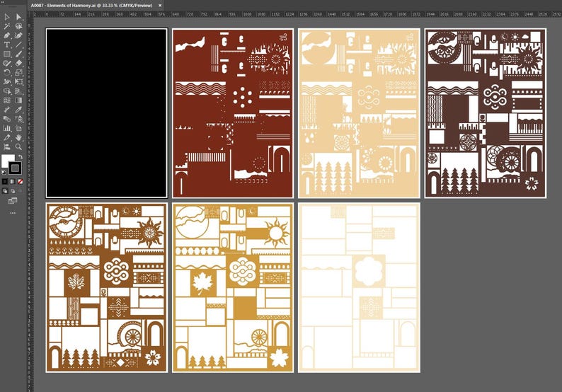The image size is (562, 392).
Task: Expand toolbar via double-arrow at top
Action: click(x=4, y=2)
